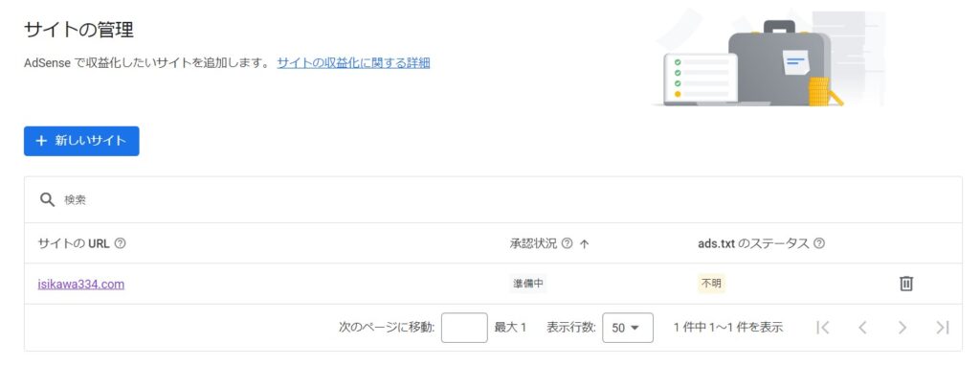Click the 不明 ads.txt status badge
The image size is (980, 366).
click(711, 284)
